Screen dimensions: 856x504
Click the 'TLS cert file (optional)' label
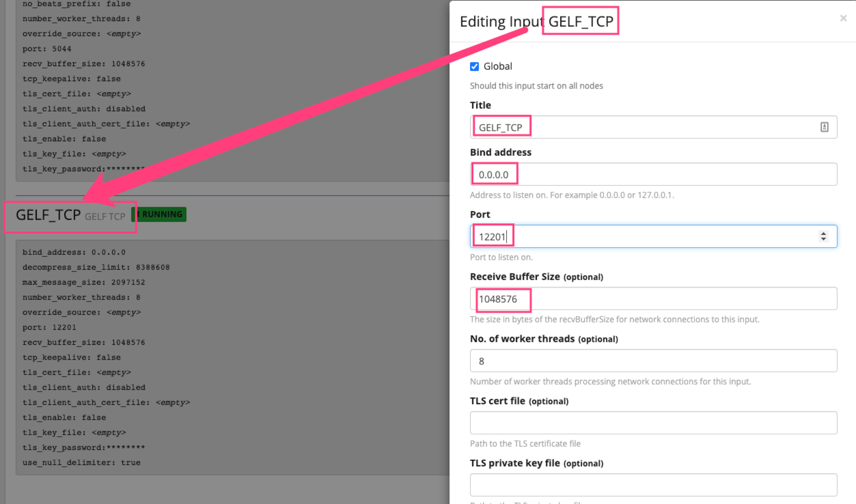point(519,401)
